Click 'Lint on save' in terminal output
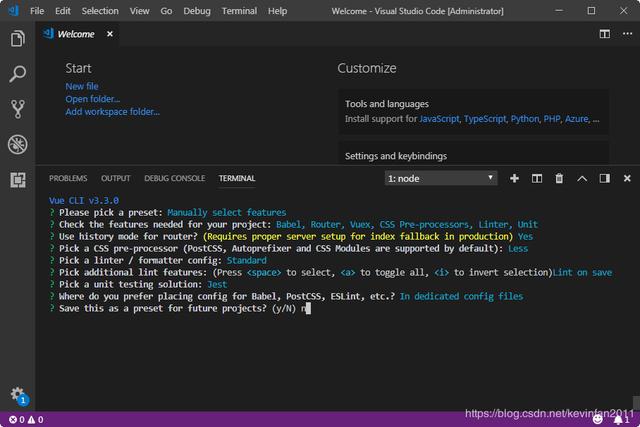The width and height of the screenshot is (640, 427). coord(582,272)
